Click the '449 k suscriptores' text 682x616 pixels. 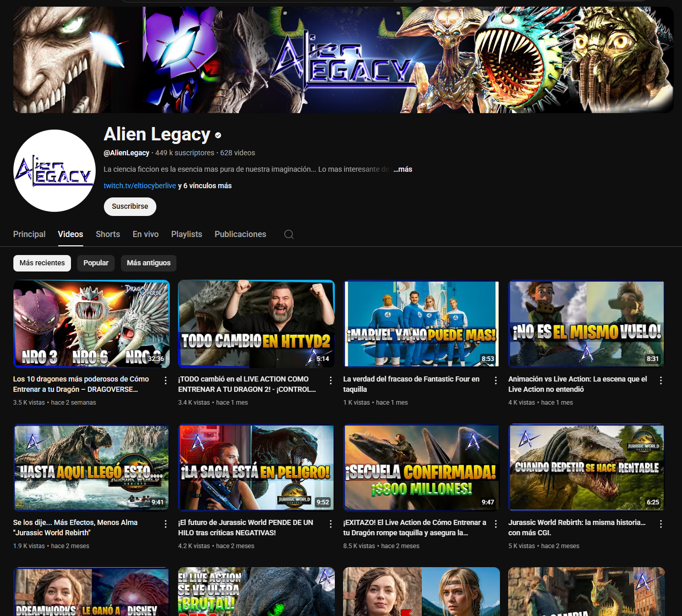point(185,153)
